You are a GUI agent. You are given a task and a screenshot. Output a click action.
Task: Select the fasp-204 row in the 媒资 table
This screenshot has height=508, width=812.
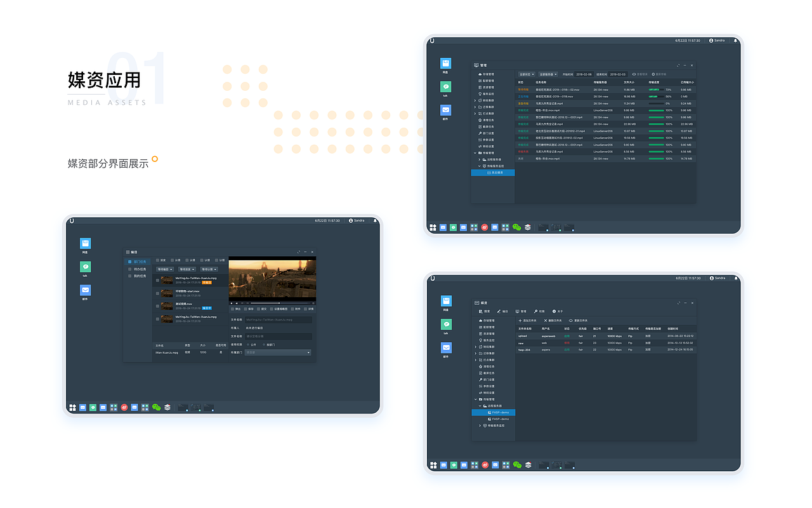click(606, 350)
